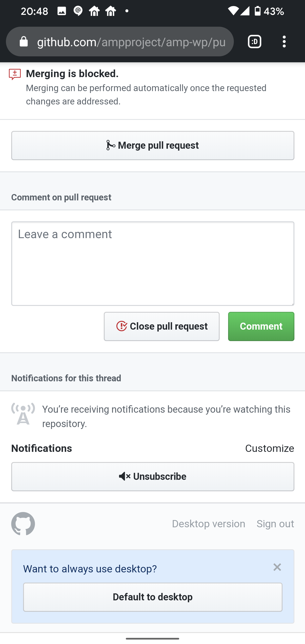Screen dimensions: 305x644
Task: Sign out of GitHub
Action: (275, 524)
